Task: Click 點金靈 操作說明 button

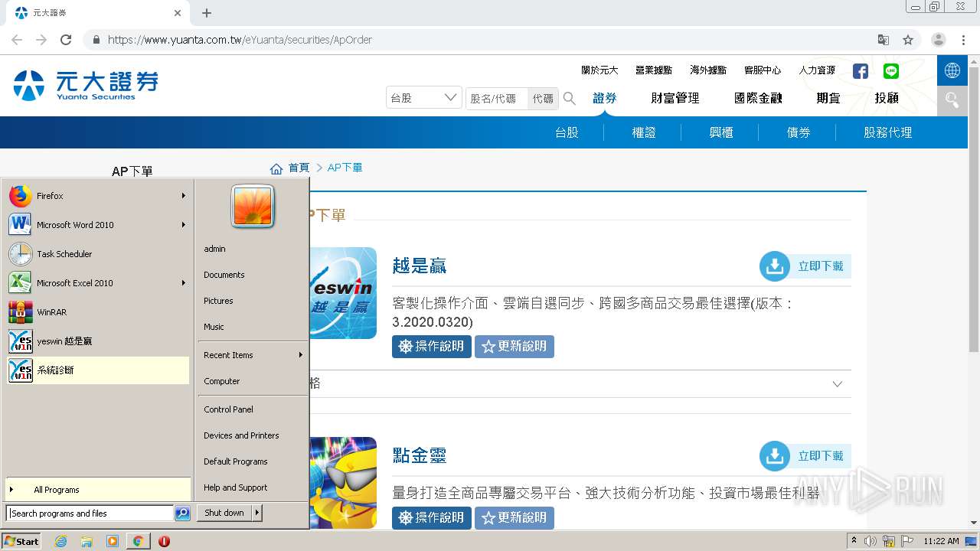Action: coord(432,517)
